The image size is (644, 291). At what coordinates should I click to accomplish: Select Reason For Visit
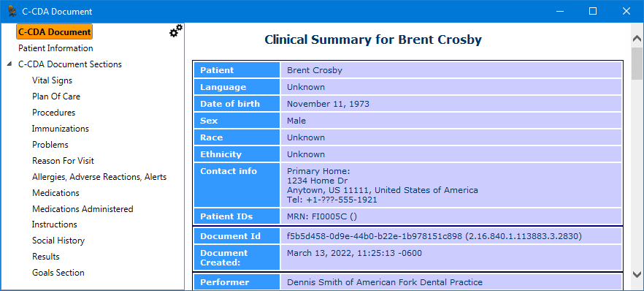click(64, 161)
